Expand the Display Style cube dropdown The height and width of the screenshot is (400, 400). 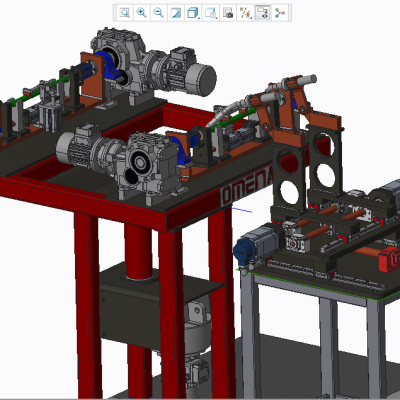coord(193,13)
